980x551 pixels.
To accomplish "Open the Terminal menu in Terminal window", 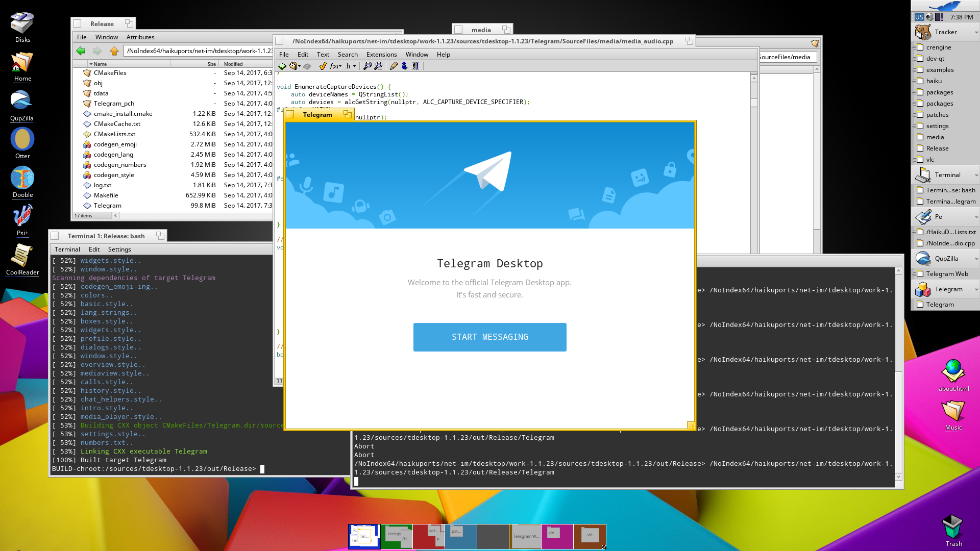I will click(67, 249).
